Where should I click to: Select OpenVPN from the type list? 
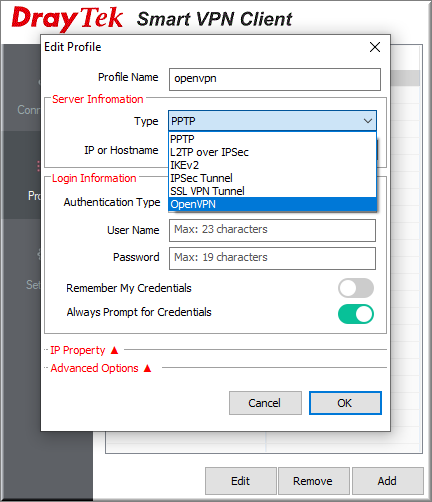273,204
